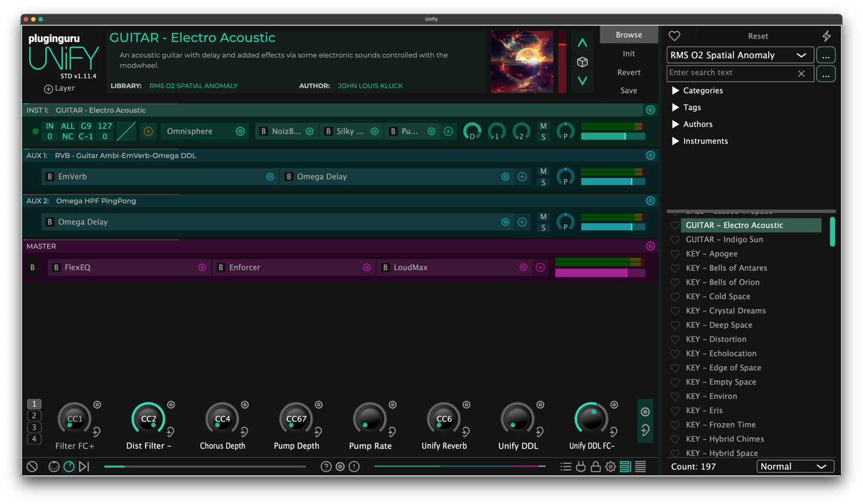Load the next patch with the down arrow

pyautogui.click(x=582, y=81)
